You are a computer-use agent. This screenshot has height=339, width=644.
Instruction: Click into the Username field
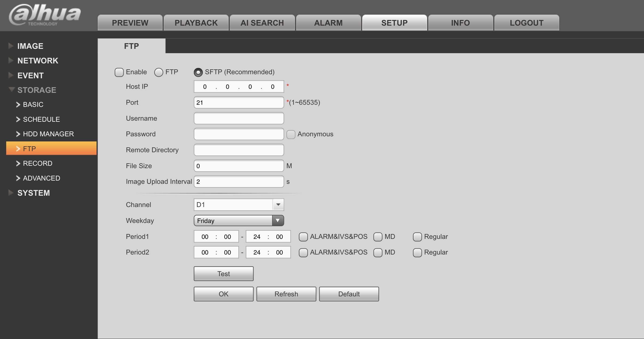pos(239,118)
